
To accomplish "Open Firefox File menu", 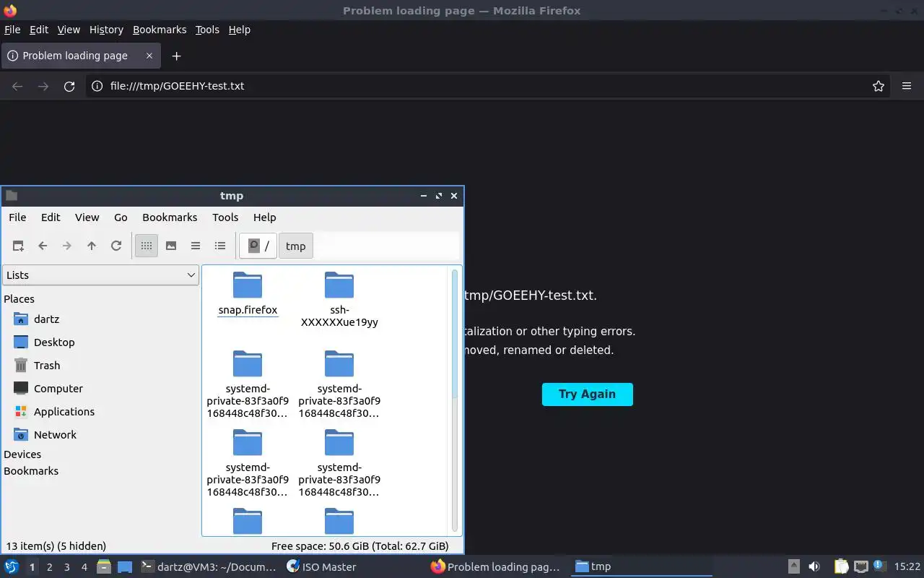I will [x=12, y=30].
